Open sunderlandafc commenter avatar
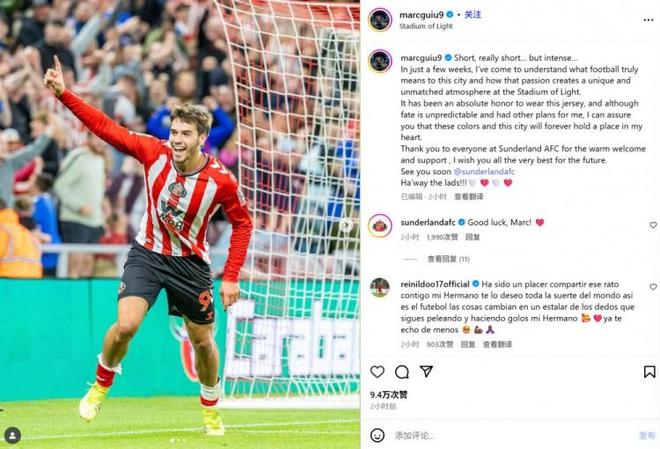Viewport: 660px width, 449px height. tap(380, 226)
